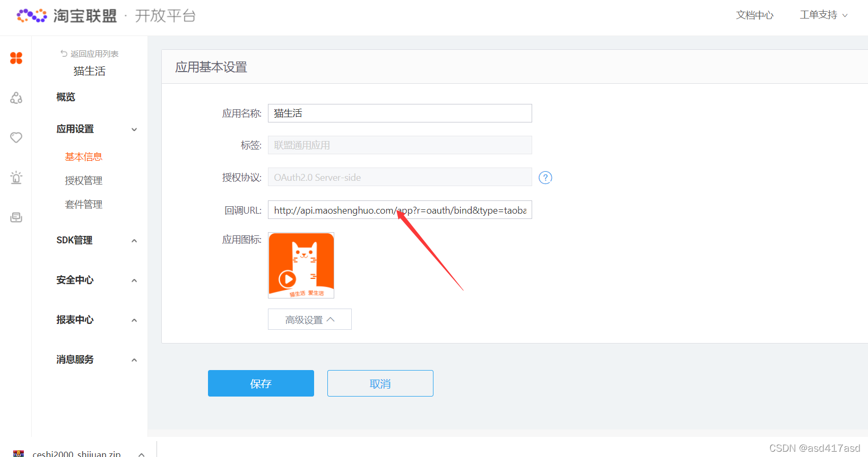The width and height of the screenshot is (868, 457).
Task: Toggle the 高级设置 expander button
Action: 310,319
